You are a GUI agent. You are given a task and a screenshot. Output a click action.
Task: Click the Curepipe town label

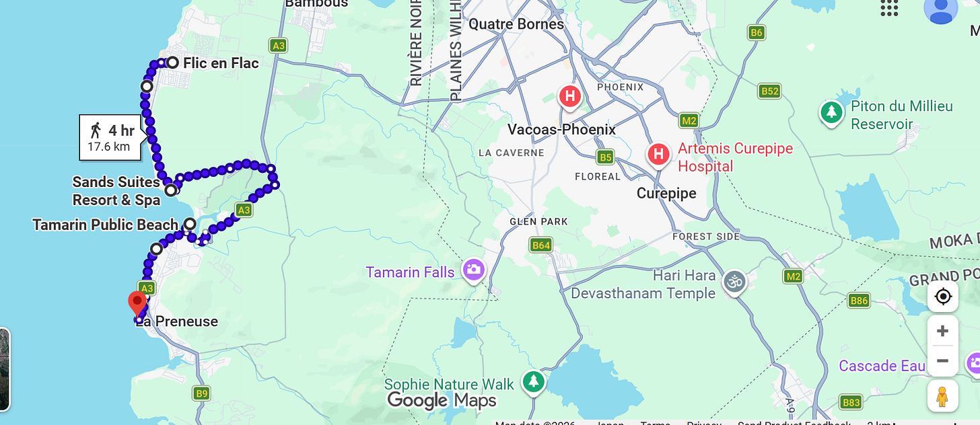click(666, 193)
